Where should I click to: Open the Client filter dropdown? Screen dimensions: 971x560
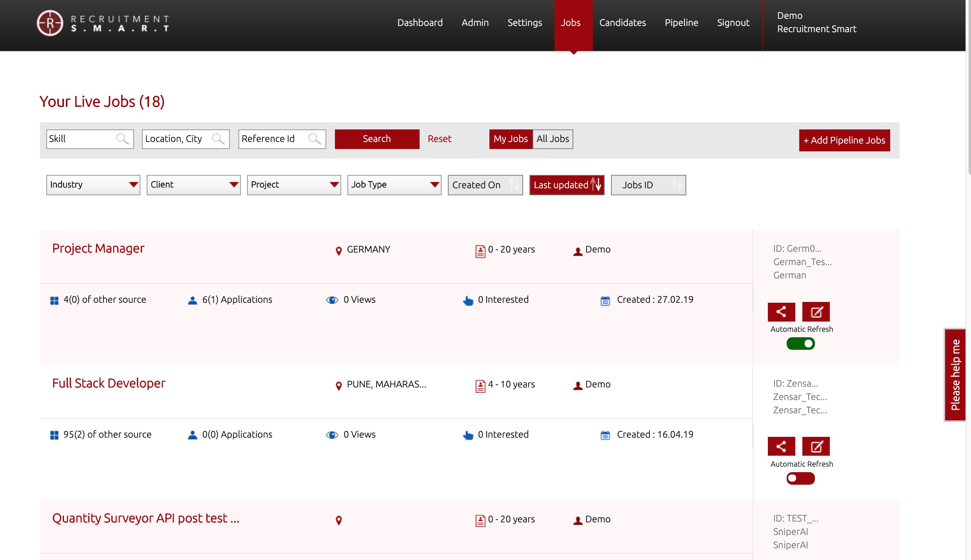pos(194,185)
